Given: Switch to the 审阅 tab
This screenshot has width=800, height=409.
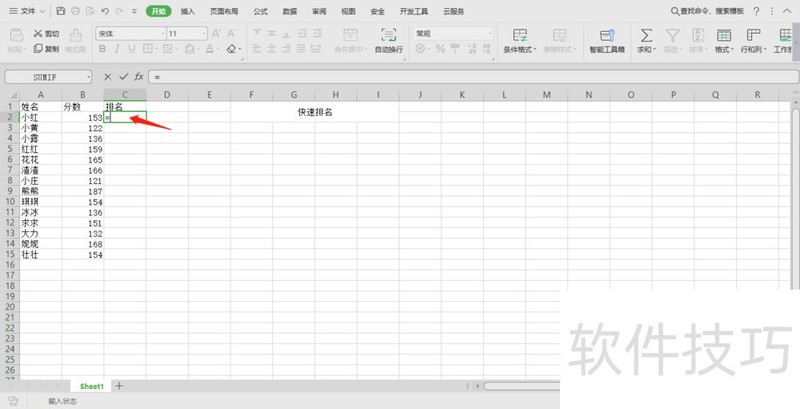Looking at the screenshot, I should 319,11.
